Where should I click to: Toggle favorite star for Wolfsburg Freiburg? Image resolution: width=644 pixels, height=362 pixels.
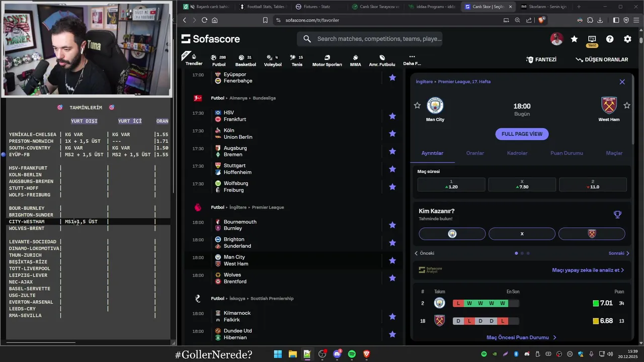click(x=392, y=187)
